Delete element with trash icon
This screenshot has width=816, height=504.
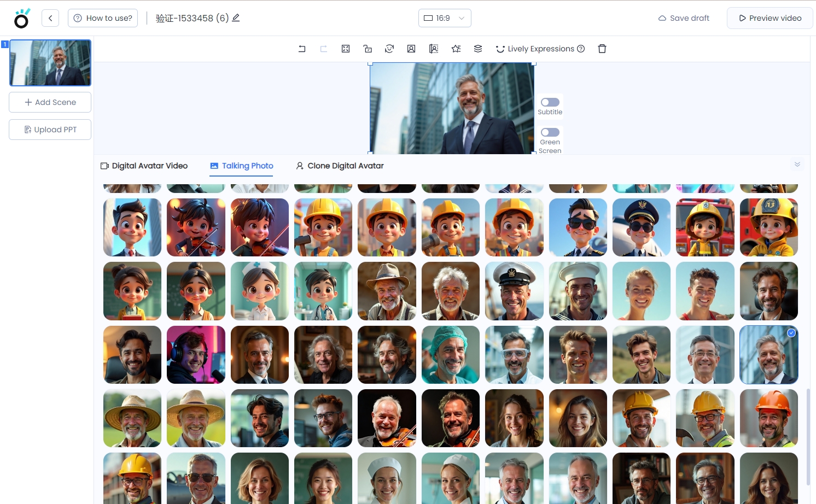click(x=602, y=49)
